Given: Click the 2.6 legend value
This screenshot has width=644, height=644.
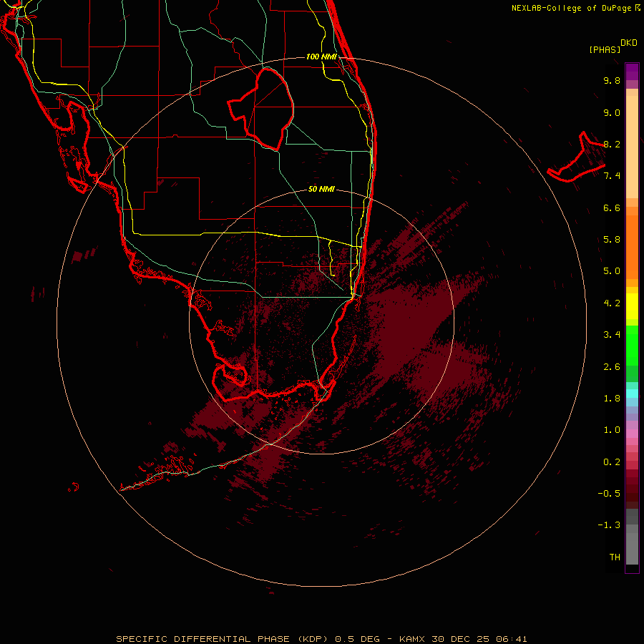Looking at the screenshot, I should pos(612,367).
